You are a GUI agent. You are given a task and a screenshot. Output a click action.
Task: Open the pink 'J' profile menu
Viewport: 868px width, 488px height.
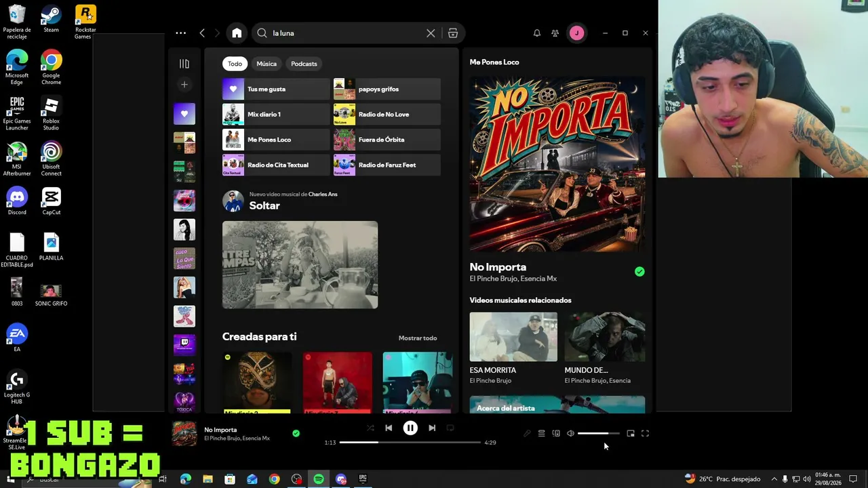[x=576, y=33]
